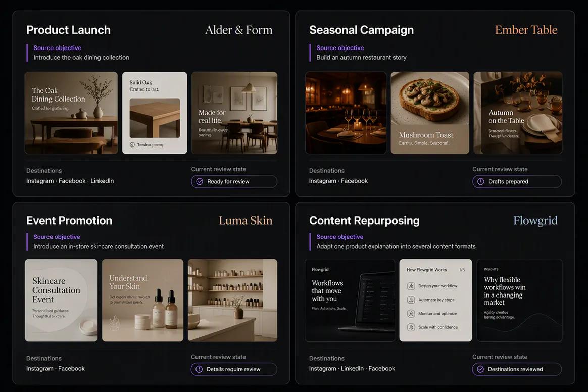Viewport: 588px width, 392px height.
Task: Click the clock icon in Drafts prepared
Action: point(480,181)
